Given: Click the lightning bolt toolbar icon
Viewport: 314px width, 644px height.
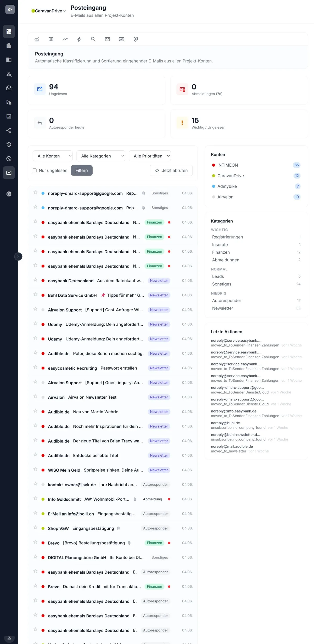Looking at the screenshot, I should (x=79, y=39).
